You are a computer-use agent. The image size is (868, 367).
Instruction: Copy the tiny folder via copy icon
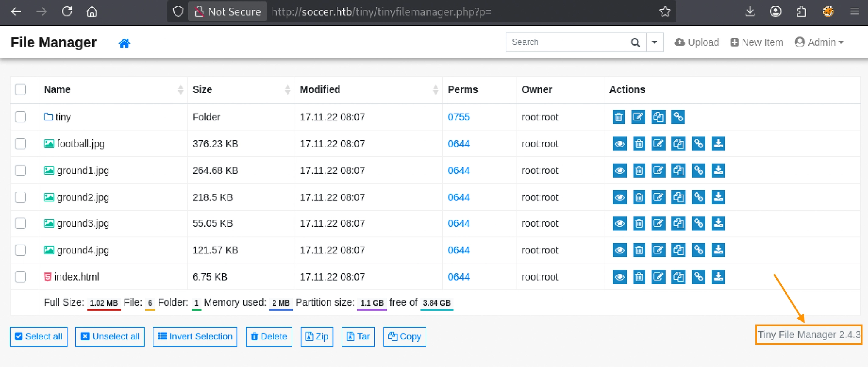point(658,117)
